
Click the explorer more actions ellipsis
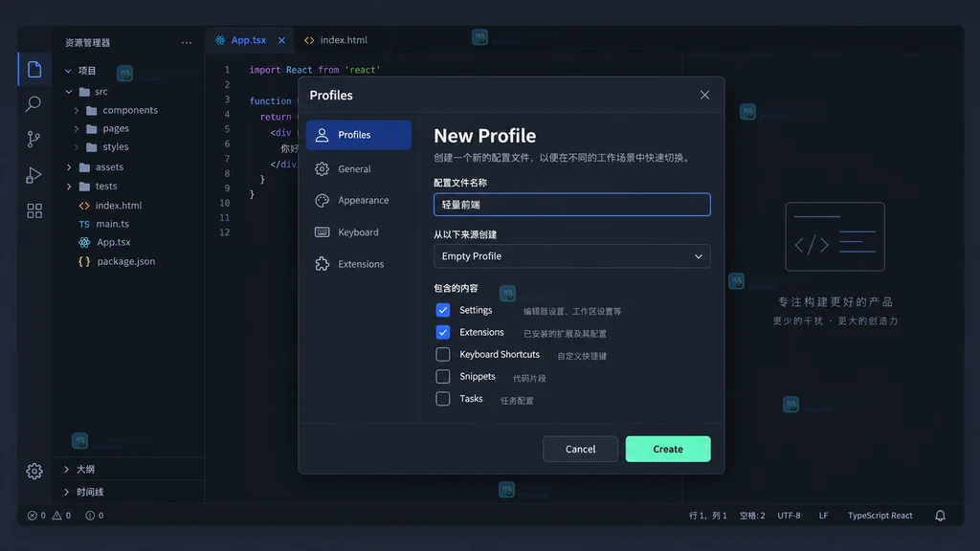pyautogui.click(x=187, y=42)
